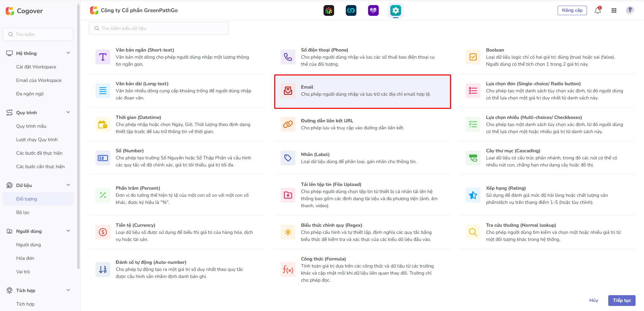Select the Boolean checkbox icon
Viewport: 644px width, 311px height.
point(473,57)
